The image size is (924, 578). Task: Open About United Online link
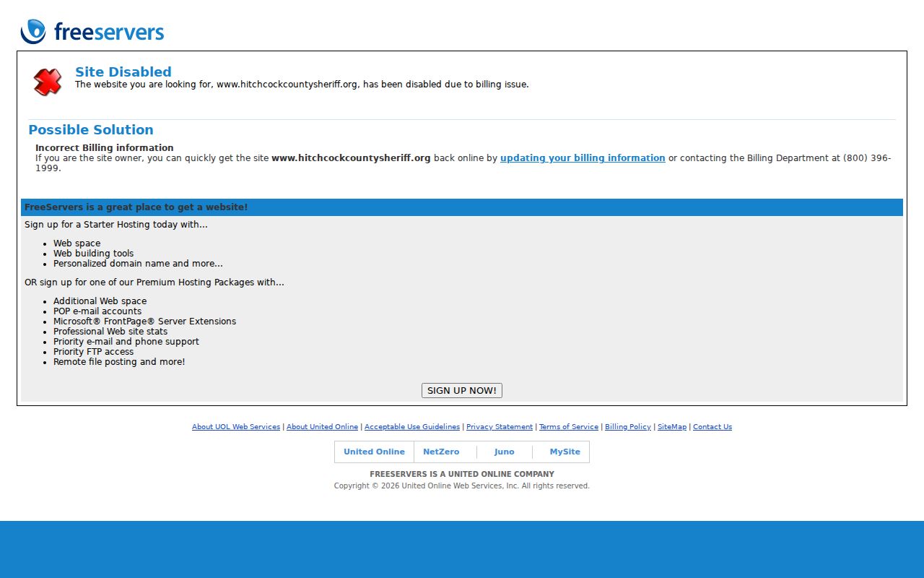click(322, 427)
